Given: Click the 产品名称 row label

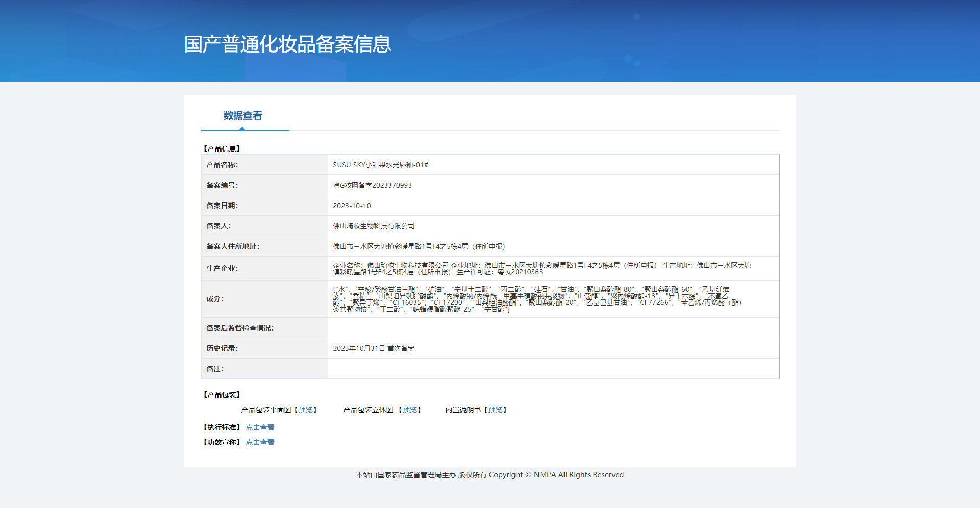Looking at the screenshot, I should coord(222,165).
